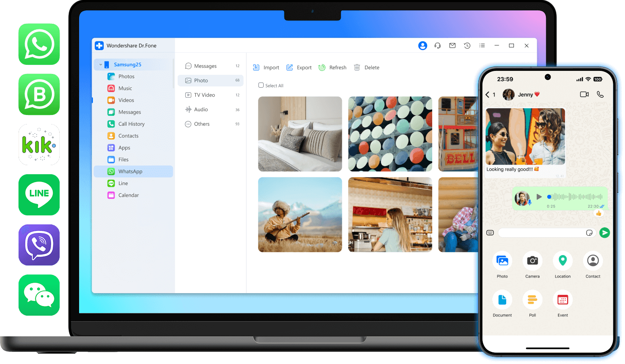The image size is (625, 364).
Task: Start a video call with Jenny
Action: click(x=584, y=94)
